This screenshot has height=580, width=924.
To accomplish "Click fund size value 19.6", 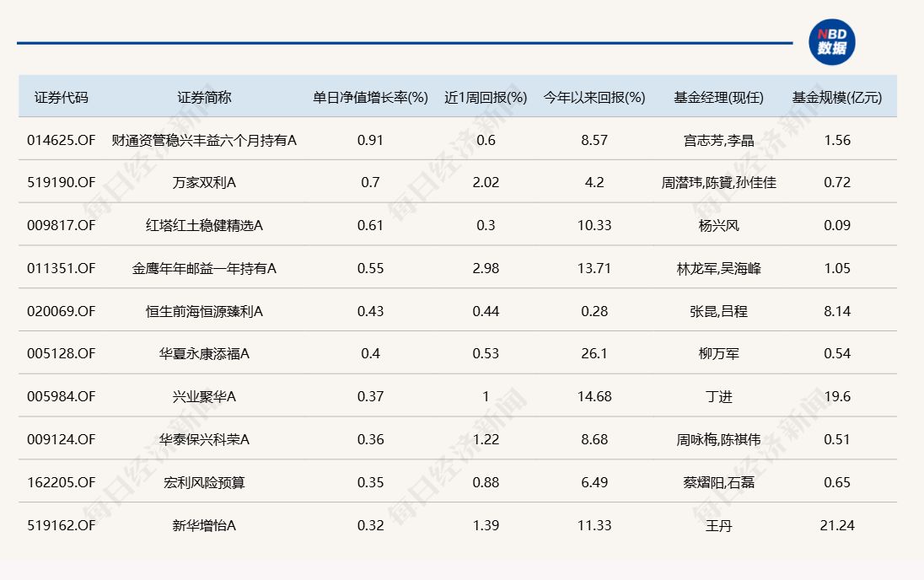I will coord(837,397).
